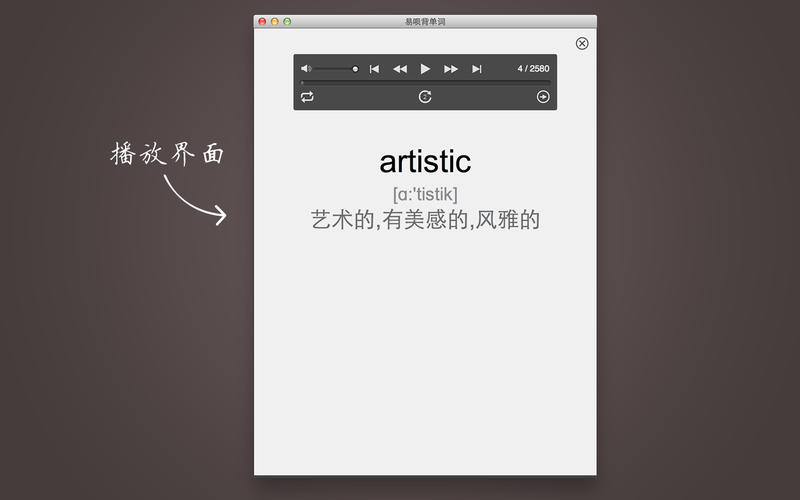
Task: Click the phonetic transcription [ɑ:'tistik]
Action: (x=425, y=194)
